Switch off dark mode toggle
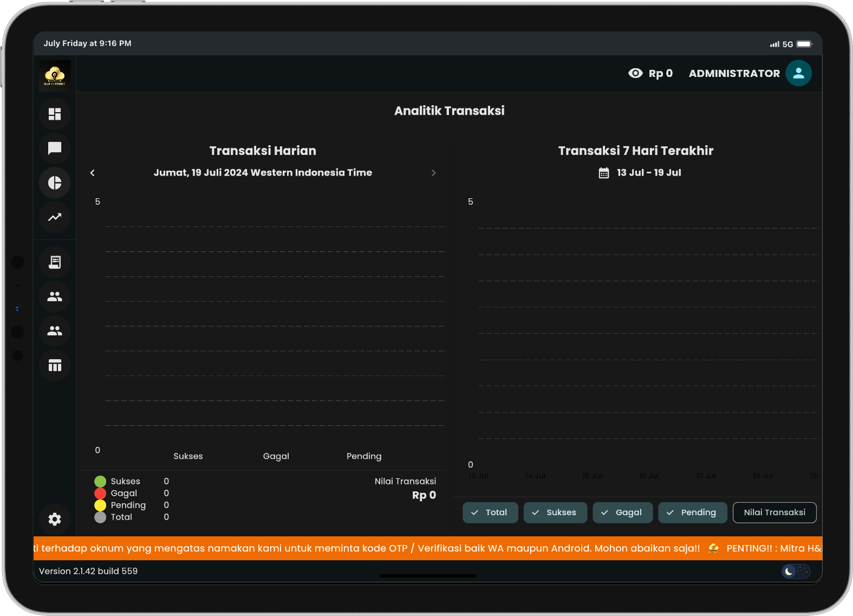Screen dimensions: 853x616 [x=796, y=571]
